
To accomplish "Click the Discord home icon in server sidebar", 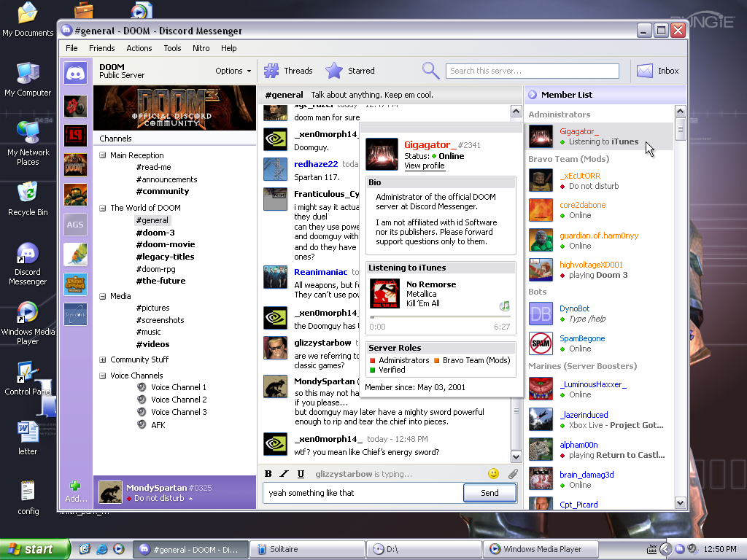I will pyautogui.click(x=75, y=74).
